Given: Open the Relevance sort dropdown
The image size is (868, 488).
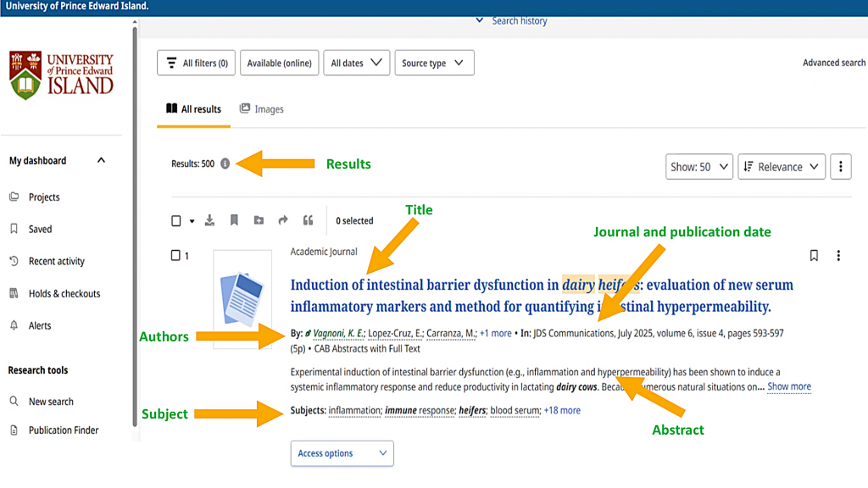Looking at the screenshot, I should [x=782, y=167].
